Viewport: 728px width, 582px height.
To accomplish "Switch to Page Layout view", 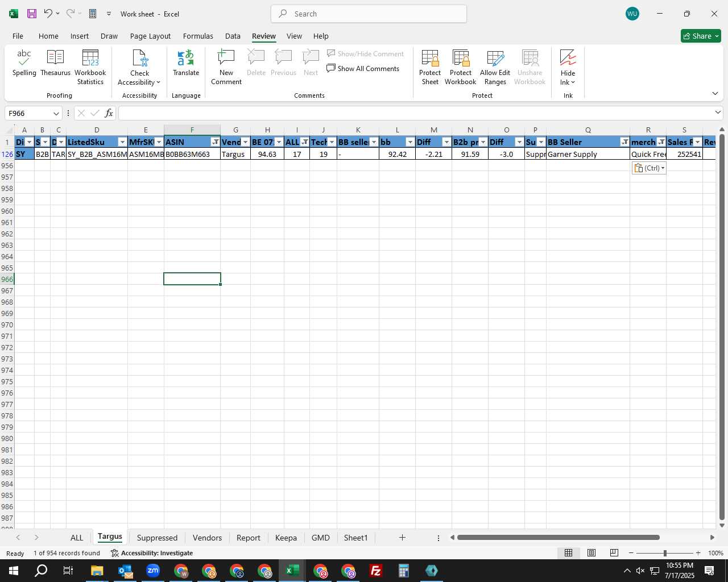I will pyautogui.click(x=591, y=553).
